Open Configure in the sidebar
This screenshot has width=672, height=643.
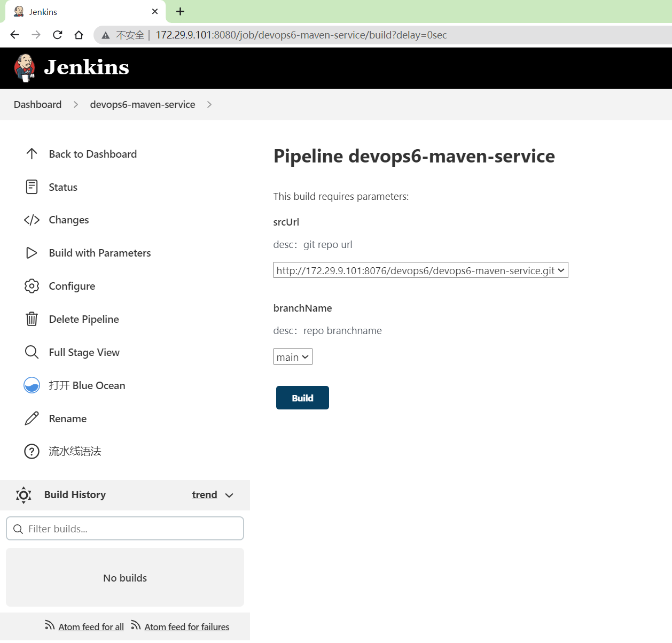[x=72, y=286]
